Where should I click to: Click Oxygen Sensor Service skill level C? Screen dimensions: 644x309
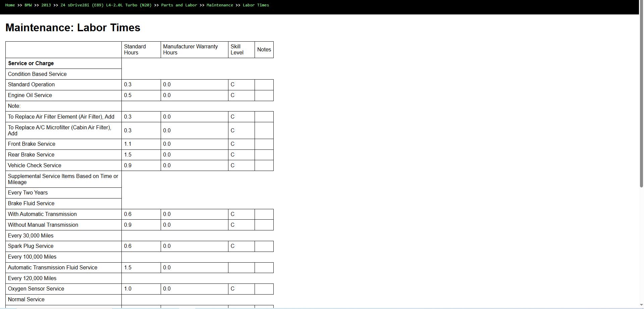[241, 289]
